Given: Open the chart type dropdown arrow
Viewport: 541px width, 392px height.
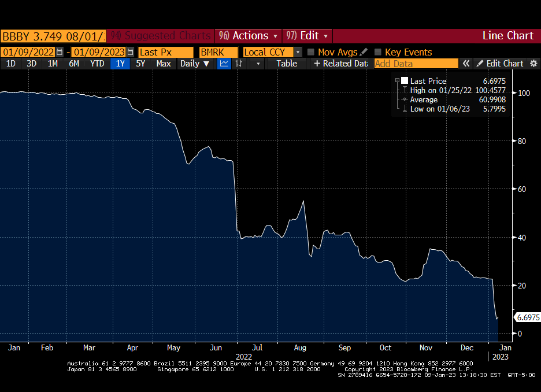Looking at the screenshot, I should pos(258,64).
